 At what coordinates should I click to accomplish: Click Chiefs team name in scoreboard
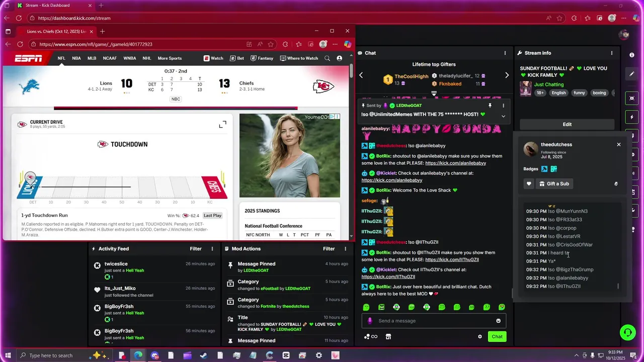point(247,83)
